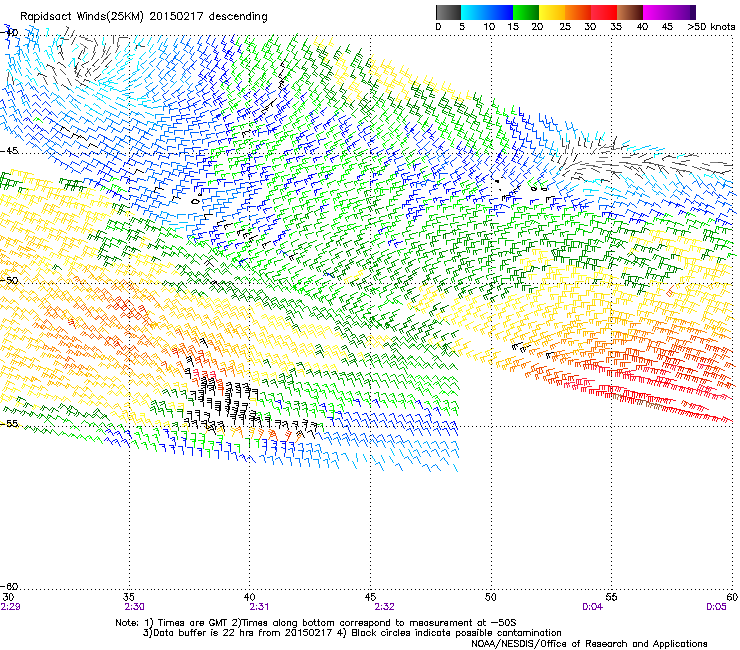The image size is (740, 650).
Task: Click the legend scale value '15'
Action: [513, 26]
